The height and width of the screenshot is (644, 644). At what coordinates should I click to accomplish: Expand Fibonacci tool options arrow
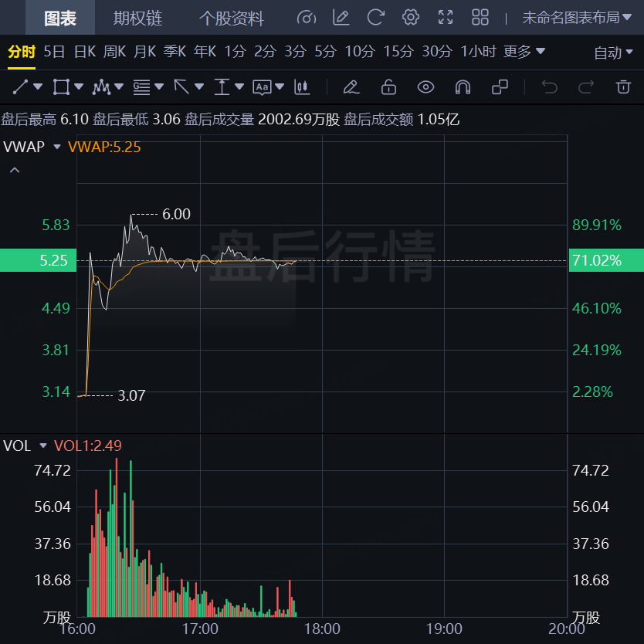(159, 86)
